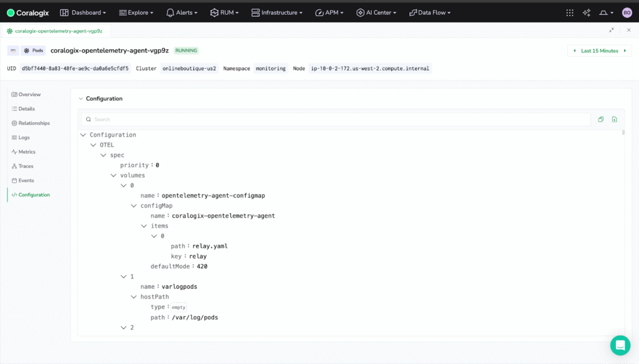Click the value opentelemetry-agent-configmap
Viewport: 639px width, 364px height.
[213, 196]
